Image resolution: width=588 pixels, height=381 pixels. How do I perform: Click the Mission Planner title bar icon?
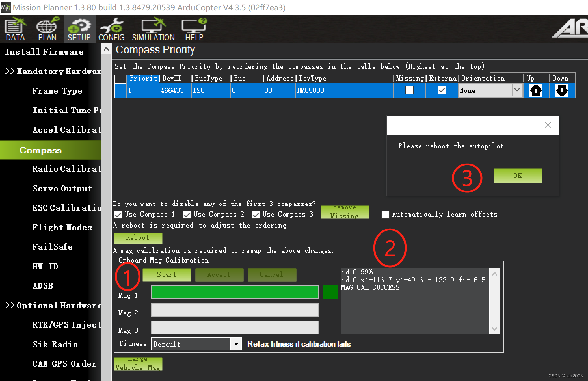pyautogui.click(x=6, y=7)
